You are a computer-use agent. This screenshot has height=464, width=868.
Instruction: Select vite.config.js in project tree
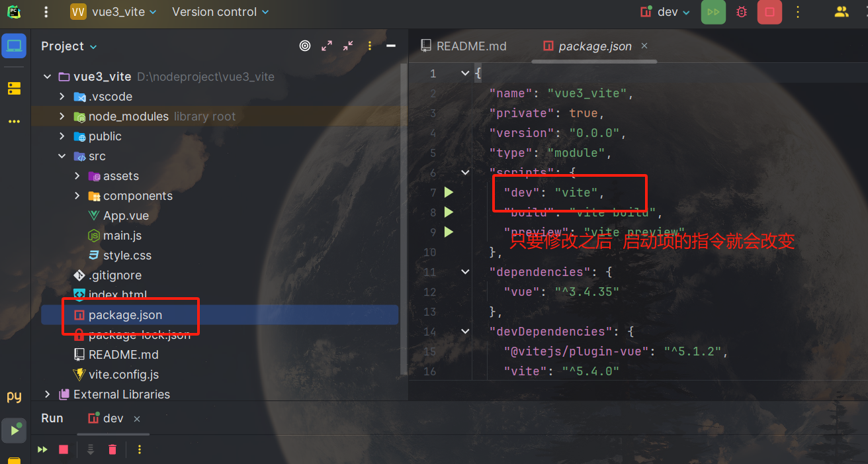(x=124, y=375)
